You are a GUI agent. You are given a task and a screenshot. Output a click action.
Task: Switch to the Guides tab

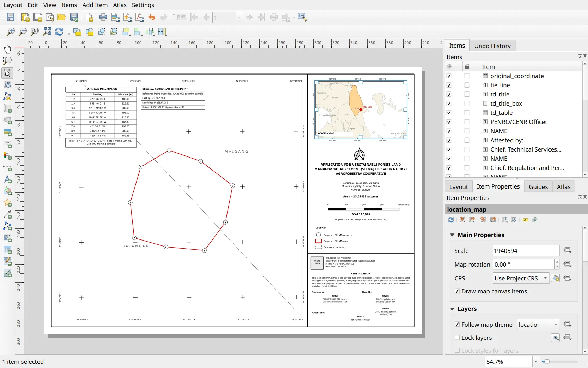538,187
